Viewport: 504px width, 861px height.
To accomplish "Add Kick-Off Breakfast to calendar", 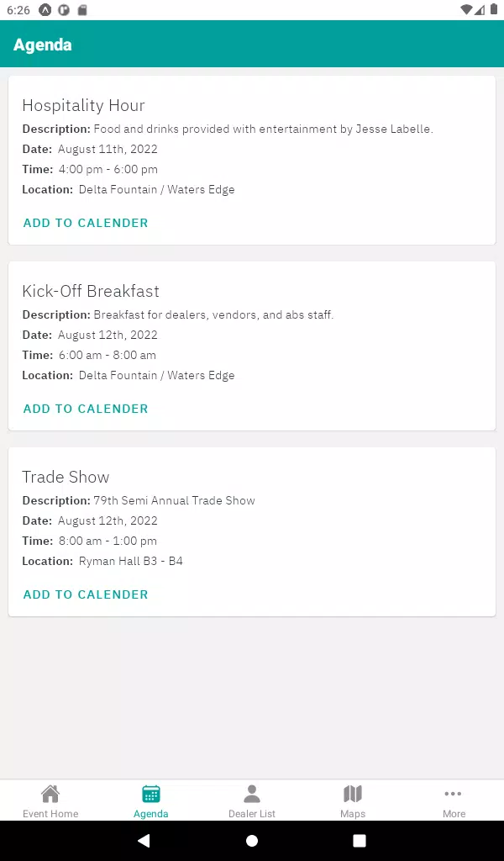I will click(86, 409).
